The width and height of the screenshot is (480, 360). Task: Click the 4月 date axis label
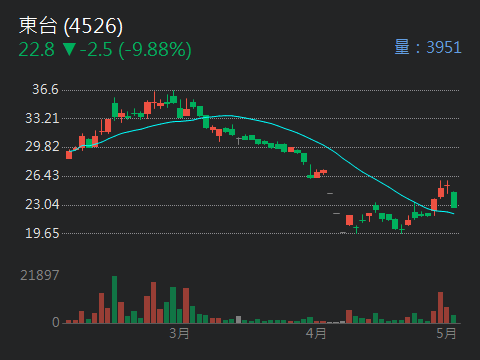click(316, 333)
